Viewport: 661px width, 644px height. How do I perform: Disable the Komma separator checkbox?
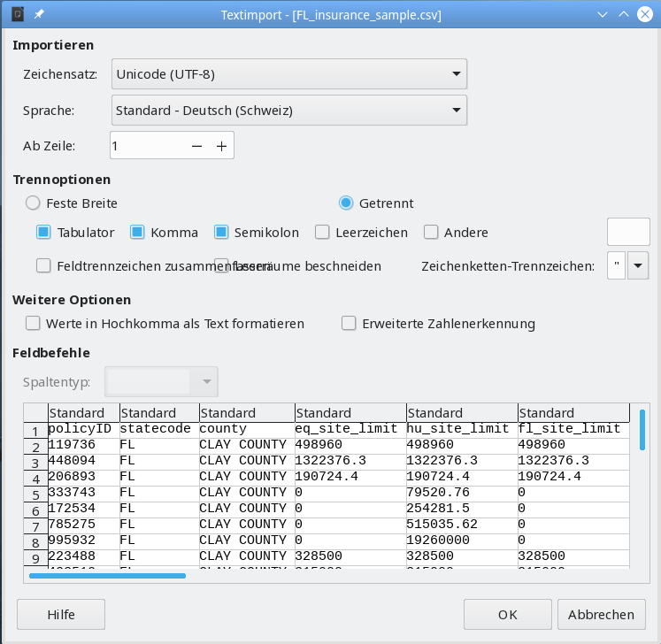[137, 233]
